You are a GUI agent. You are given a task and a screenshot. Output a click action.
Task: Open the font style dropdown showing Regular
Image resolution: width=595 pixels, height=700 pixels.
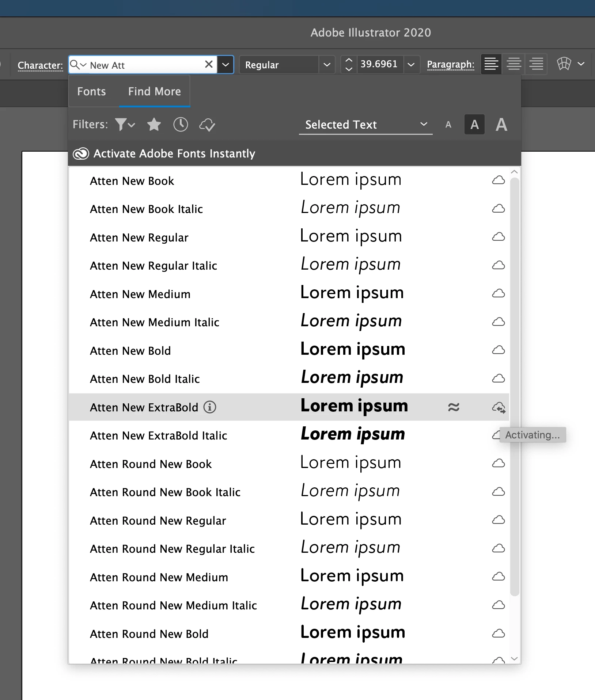click(x=287, y=65)
